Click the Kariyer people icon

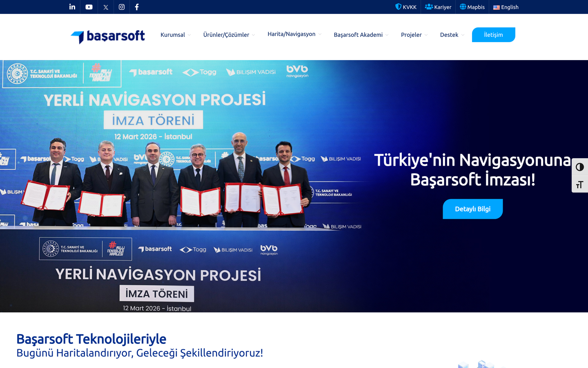click(x=429, y=7)
